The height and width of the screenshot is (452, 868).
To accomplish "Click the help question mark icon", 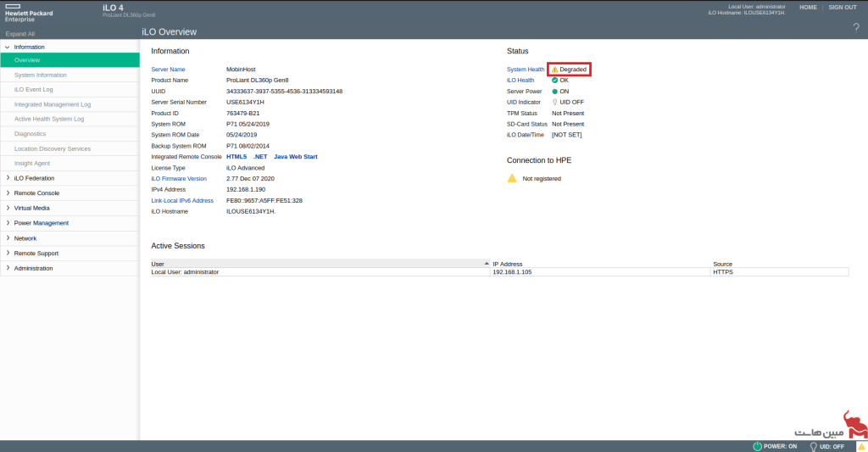I will tap(856, 28).
